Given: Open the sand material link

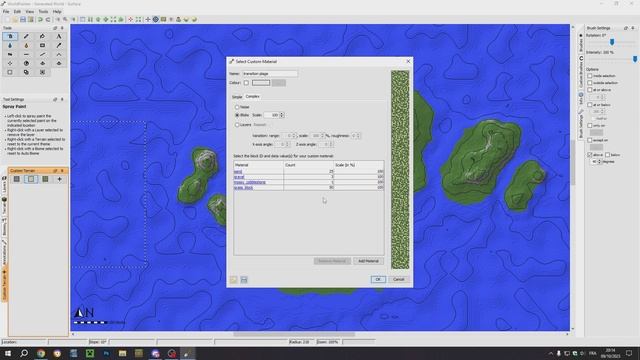Looking at the screenshot, I should coord(238,172).
